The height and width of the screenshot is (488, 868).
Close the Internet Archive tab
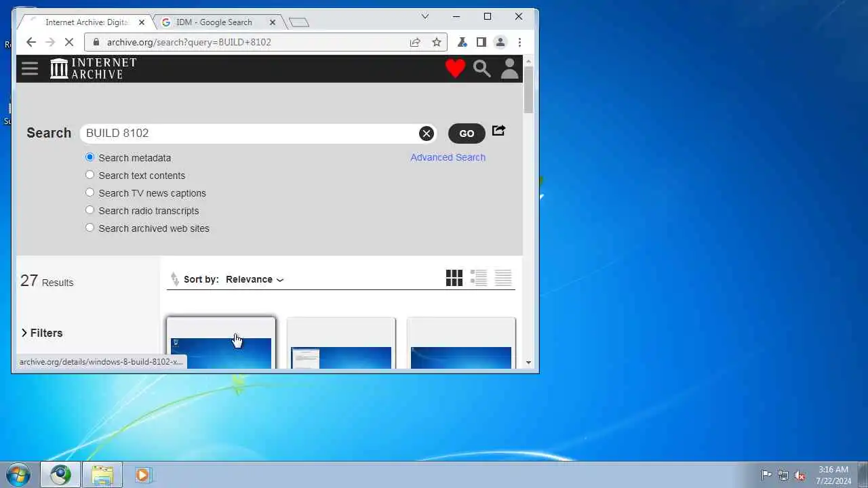(x=141, y=22)
